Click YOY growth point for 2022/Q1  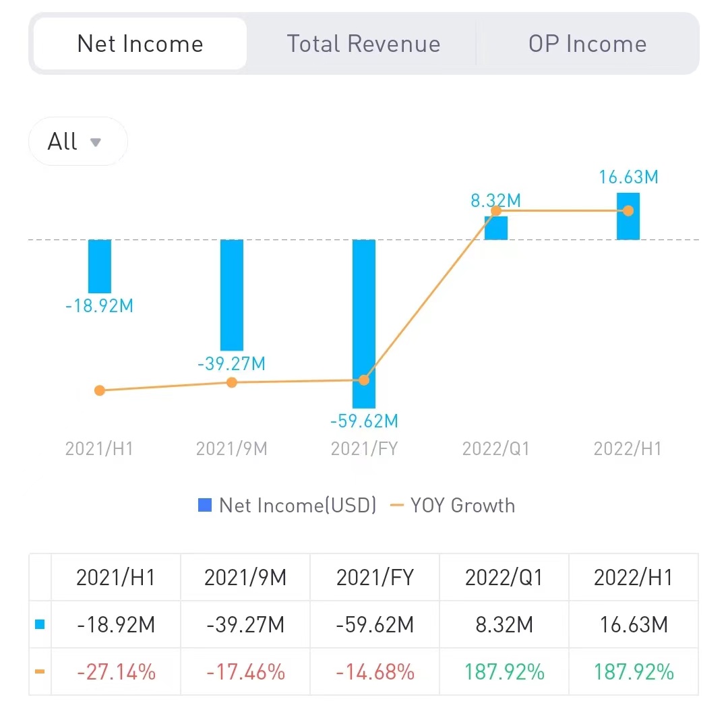coord(496,211)
